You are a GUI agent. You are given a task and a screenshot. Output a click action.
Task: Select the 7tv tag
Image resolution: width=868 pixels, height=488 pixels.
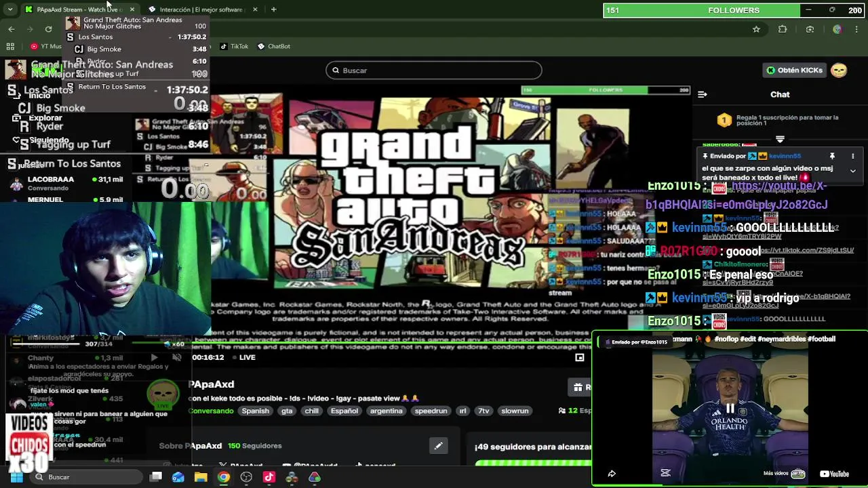(x=484, y=411)
